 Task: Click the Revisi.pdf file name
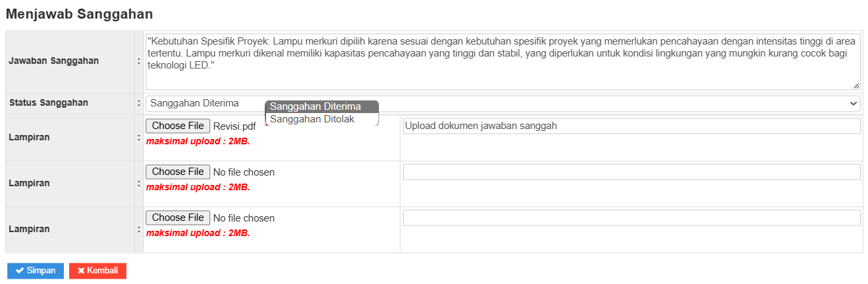tap(234, 126)
